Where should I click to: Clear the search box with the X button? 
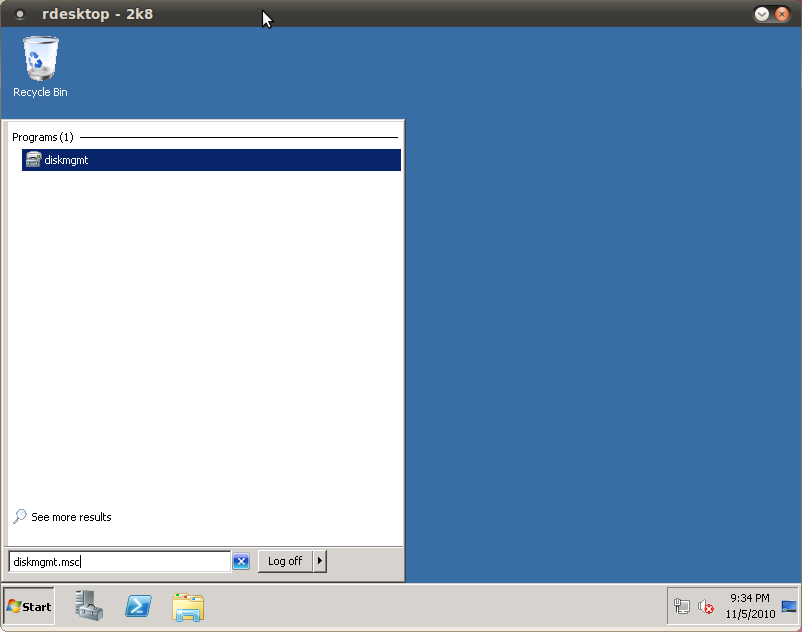pos(241,561)
